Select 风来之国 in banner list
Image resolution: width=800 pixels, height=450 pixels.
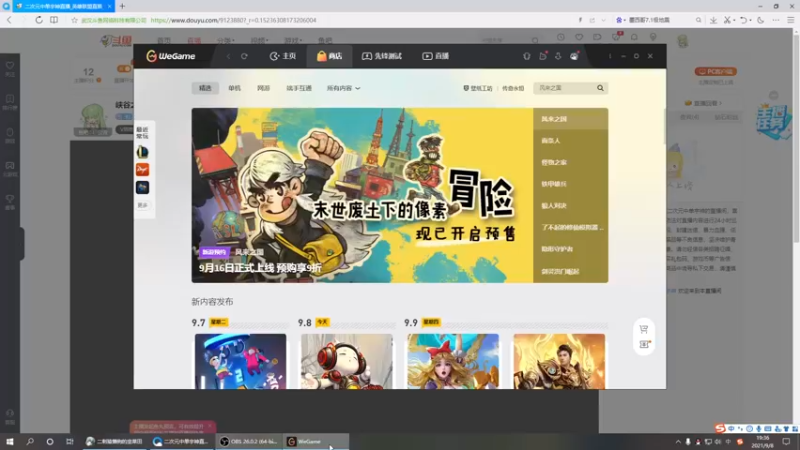(570, 119)
